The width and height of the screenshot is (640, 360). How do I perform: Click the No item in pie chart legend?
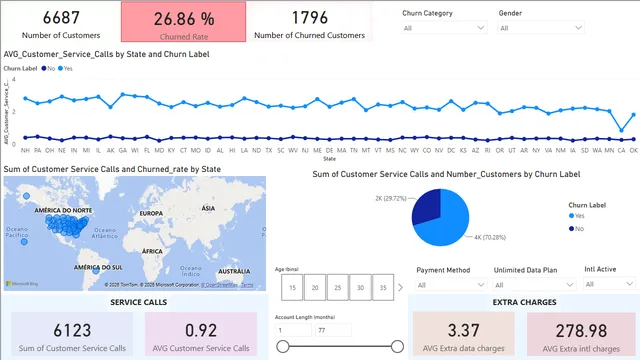pos(576,229)
